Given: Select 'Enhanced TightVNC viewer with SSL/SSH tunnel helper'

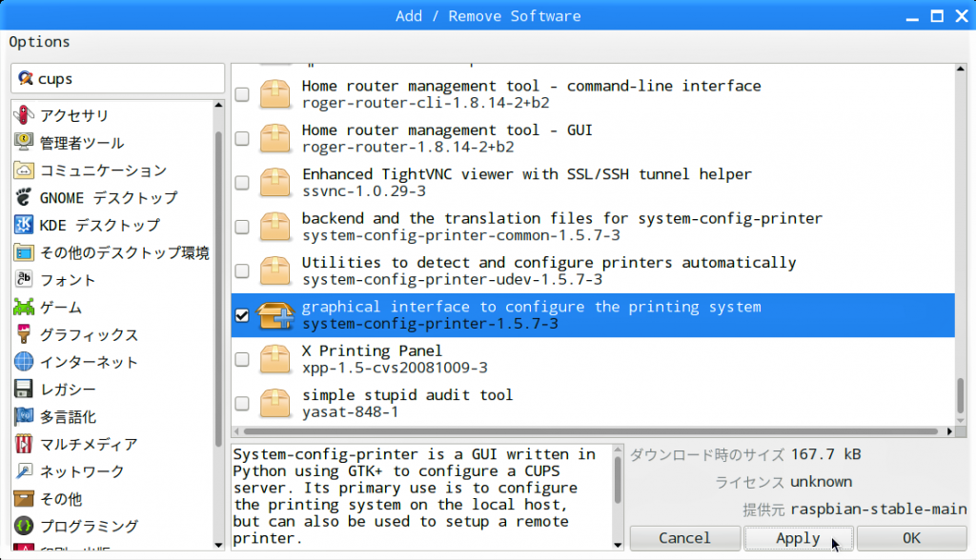Looking at the screenshot, I should (x=593, y=183).
